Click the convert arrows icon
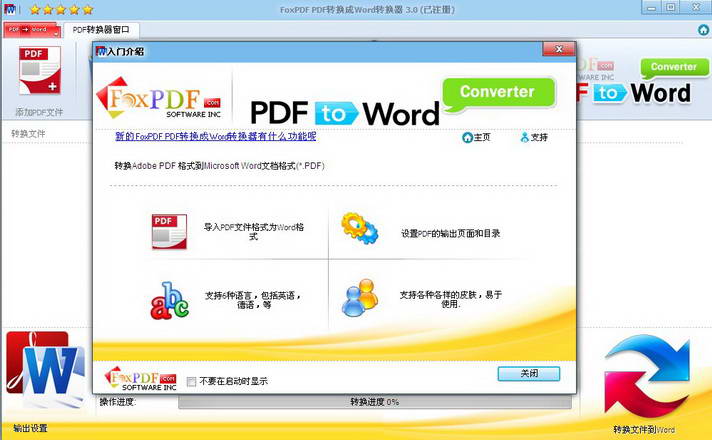This screenshot has height=440, width=712. click(x=647, y=376)
